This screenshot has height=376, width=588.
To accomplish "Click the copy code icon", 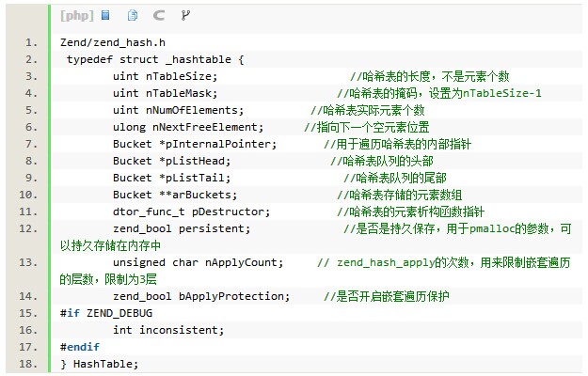I will click(133, 15).
